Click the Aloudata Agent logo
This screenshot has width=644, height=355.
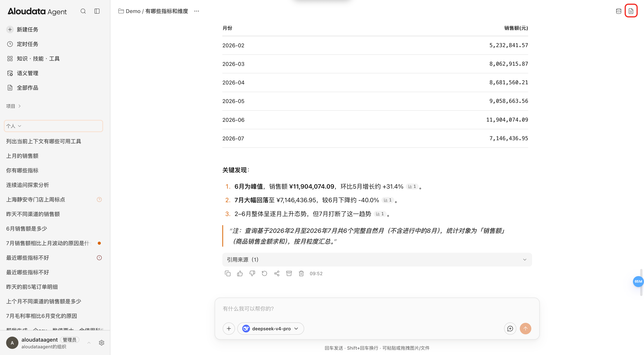click(x=37, y=11)
